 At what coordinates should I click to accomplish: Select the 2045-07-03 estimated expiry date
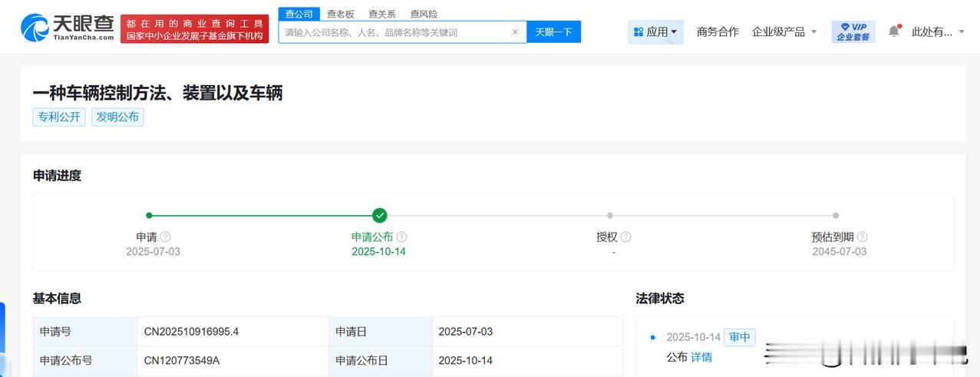[840, 252]
